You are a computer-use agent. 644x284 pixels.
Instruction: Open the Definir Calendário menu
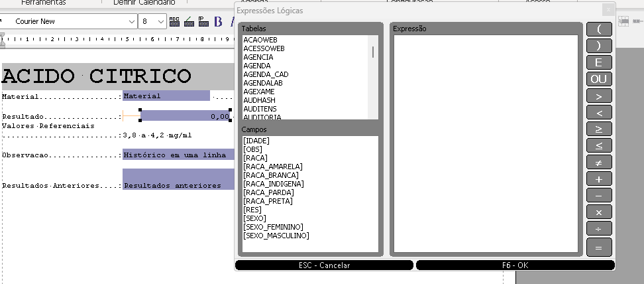144,3
